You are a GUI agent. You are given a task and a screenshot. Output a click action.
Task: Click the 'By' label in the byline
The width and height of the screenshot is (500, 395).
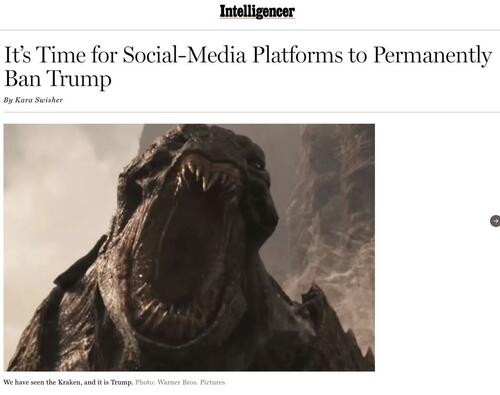click(8, 100)
